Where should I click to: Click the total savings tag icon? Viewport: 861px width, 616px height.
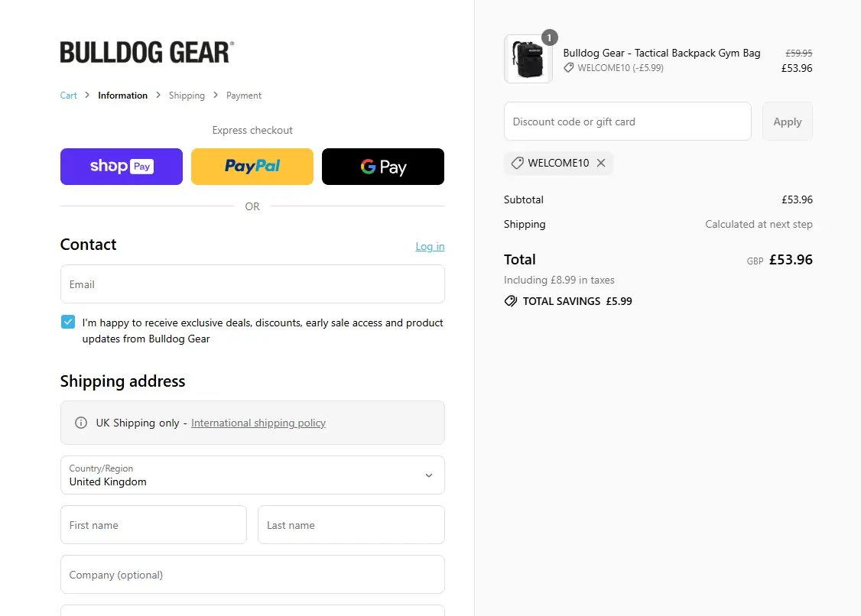click(x=511, y=301)
